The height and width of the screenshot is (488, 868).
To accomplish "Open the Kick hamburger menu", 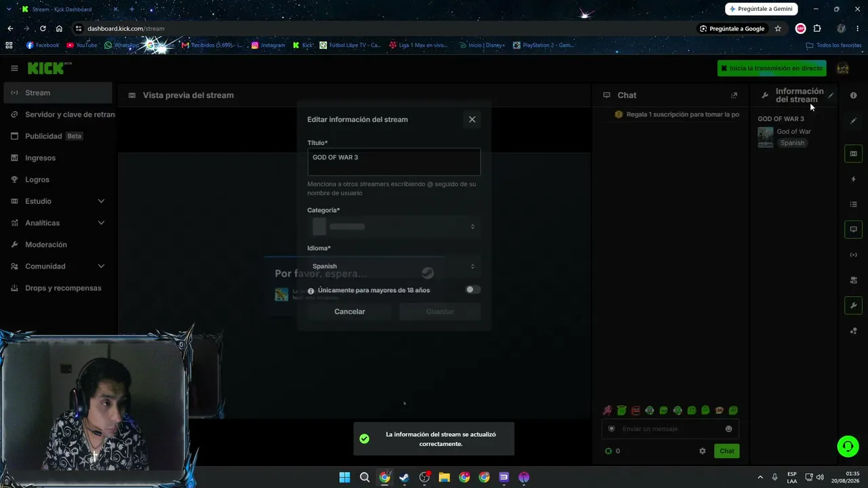I will point(14,68).
